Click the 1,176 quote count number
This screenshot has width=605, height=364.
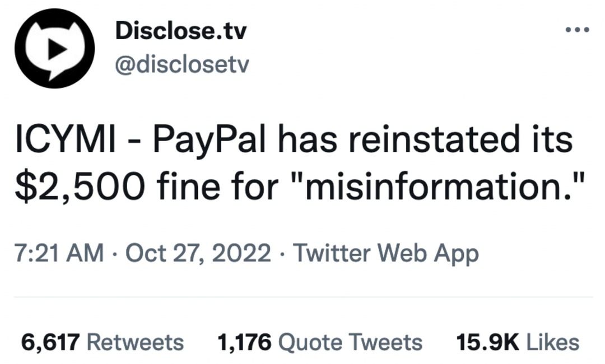click(x=244, y=342)
